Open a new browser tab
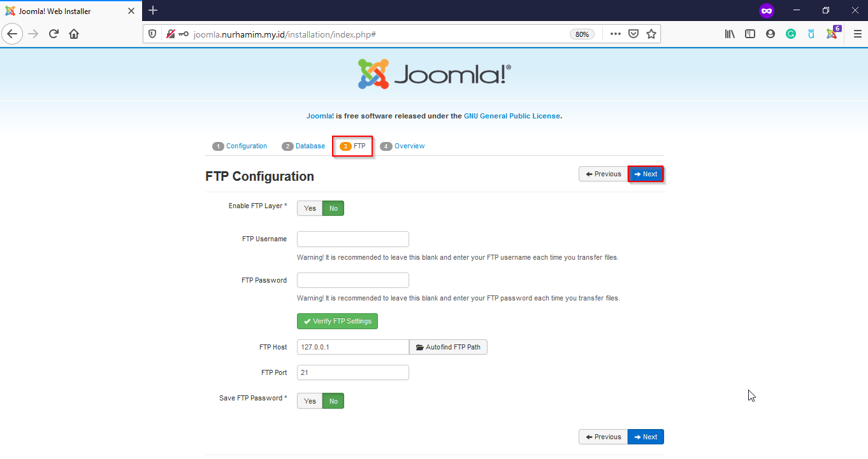Viewport: 868px width, 459px height. (153, 10)
